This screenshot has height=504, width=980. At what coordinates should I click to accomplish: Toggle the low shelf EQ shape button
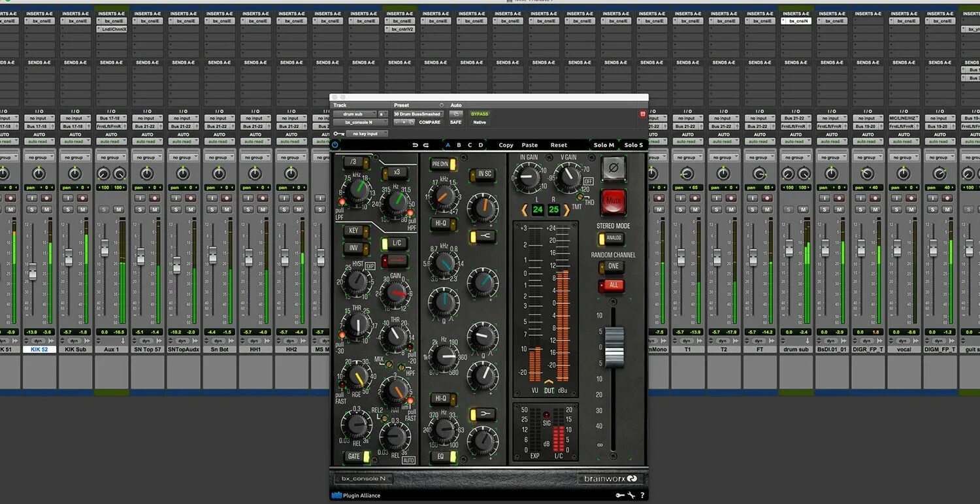coord(482,414)
